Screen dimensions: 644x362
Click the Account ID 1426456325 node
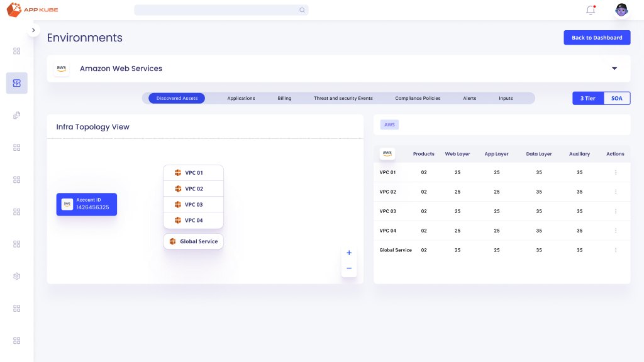tap(87, 204)
